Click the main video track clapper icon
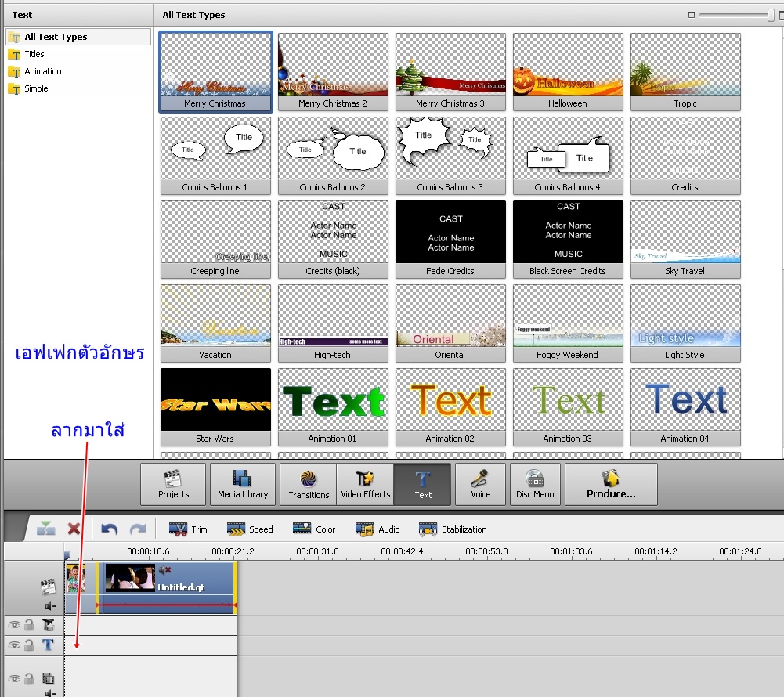 click(48, 587)
